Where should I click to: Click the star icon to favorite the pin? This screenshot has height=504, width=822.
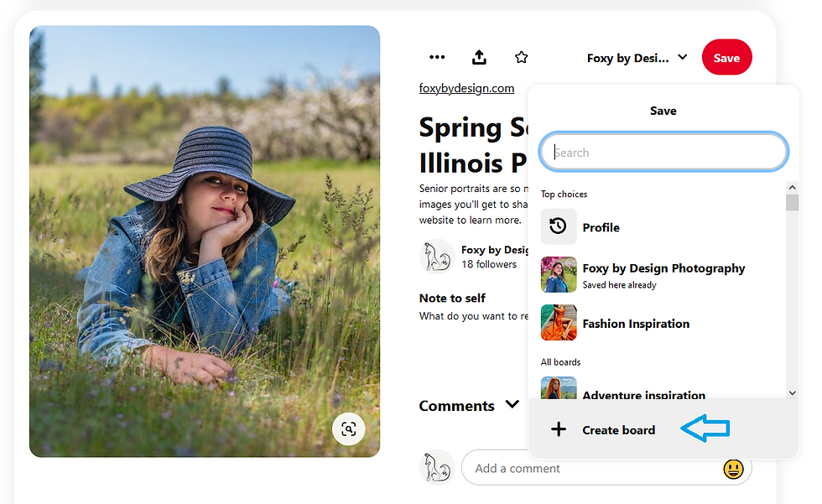521,56
